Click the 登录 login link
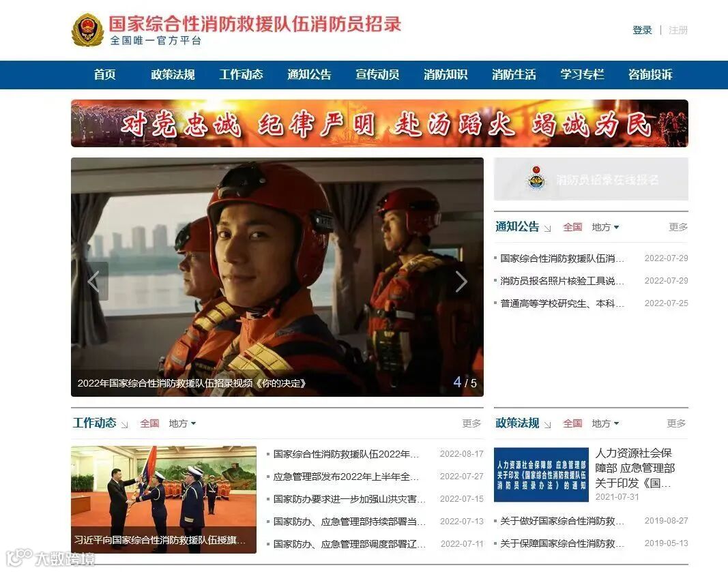 pos(642,30)
